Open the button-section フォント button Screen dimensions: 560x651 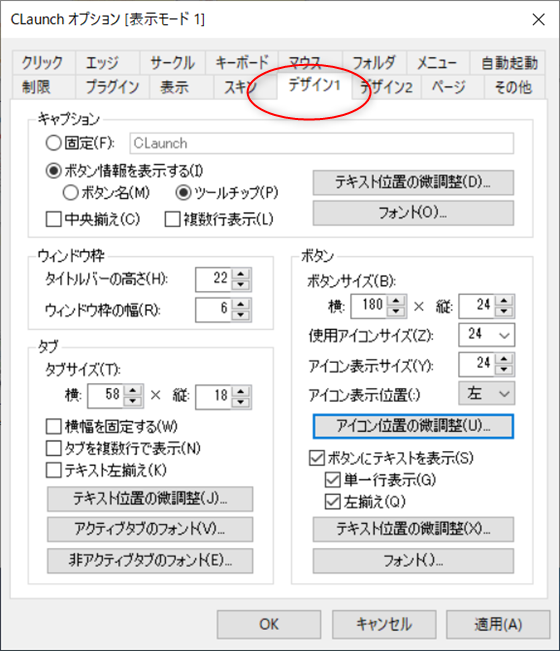tap(413, 560)
